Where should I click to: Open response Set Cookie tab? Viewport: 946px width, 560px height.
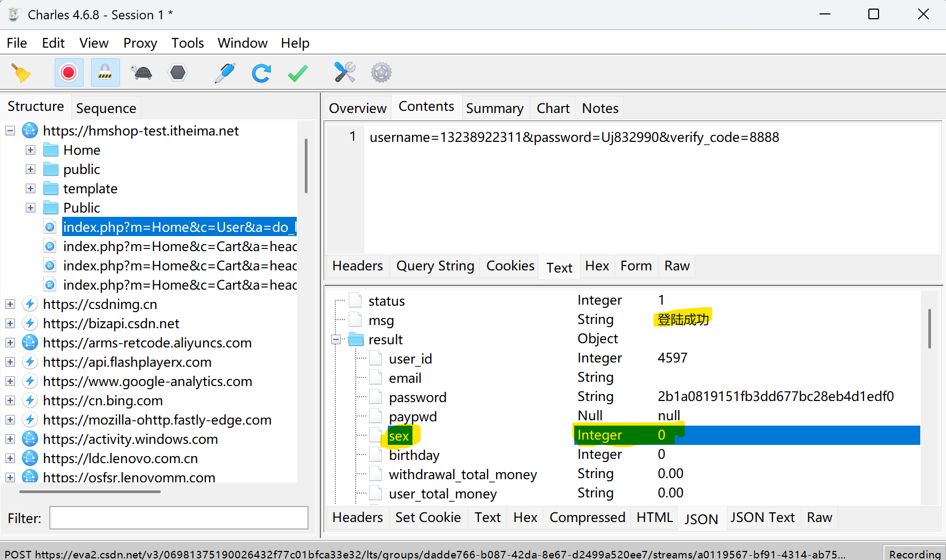pyautogui.click(x=428, y=518)
